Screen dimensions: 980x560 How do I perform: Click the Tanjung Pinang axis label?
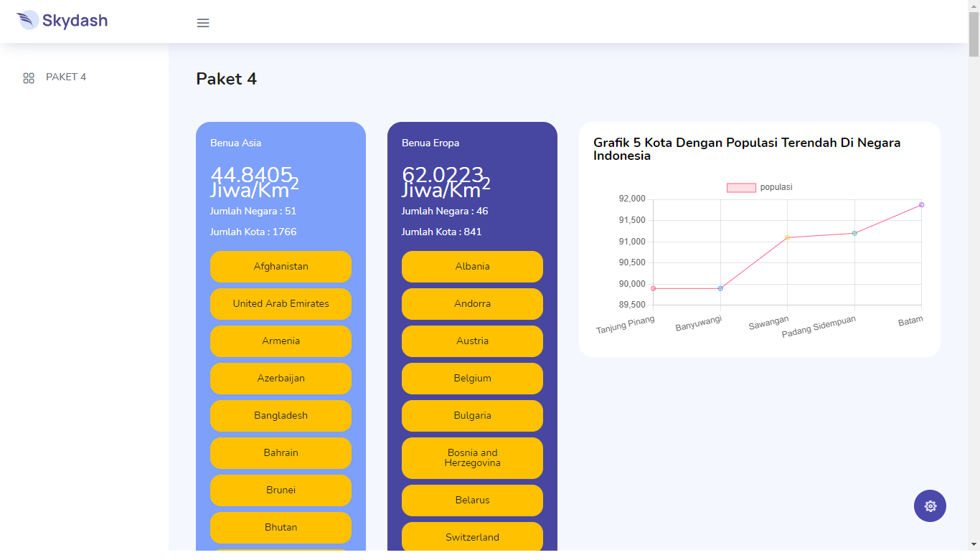coord(626,325)
